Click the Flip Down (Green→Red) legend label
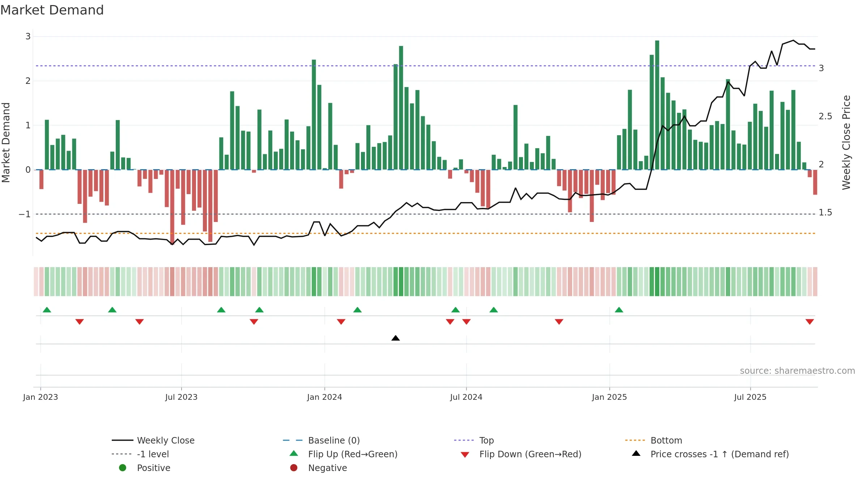 530,454
